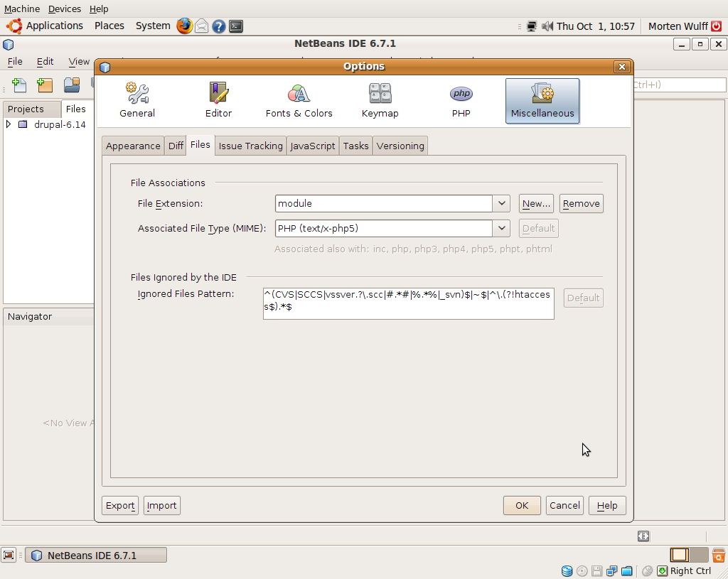Click the File Extension text field
728x579 pixels.
383,204
